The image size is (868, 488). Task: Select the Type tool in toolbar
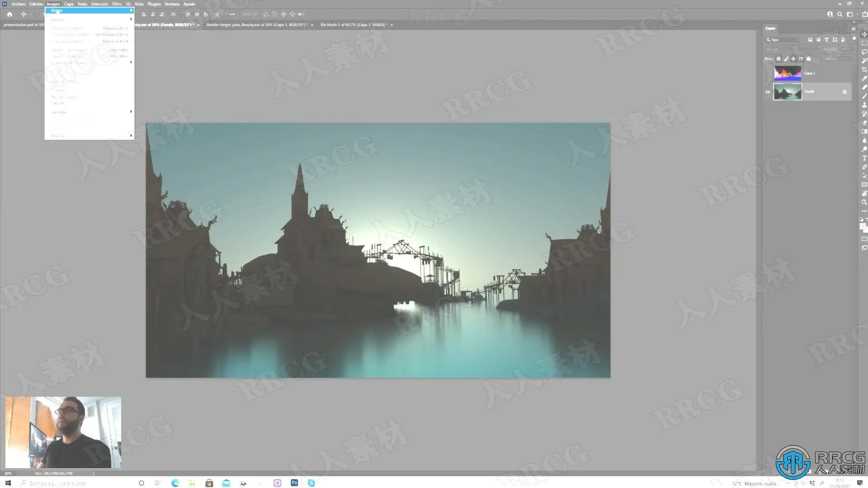[864, 158]
